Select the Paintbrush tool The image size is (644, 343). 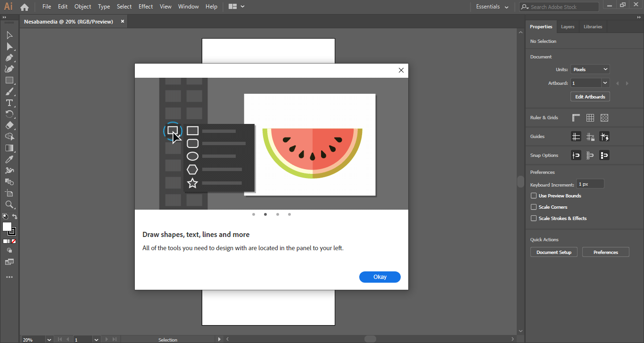[x=9, y=92]
